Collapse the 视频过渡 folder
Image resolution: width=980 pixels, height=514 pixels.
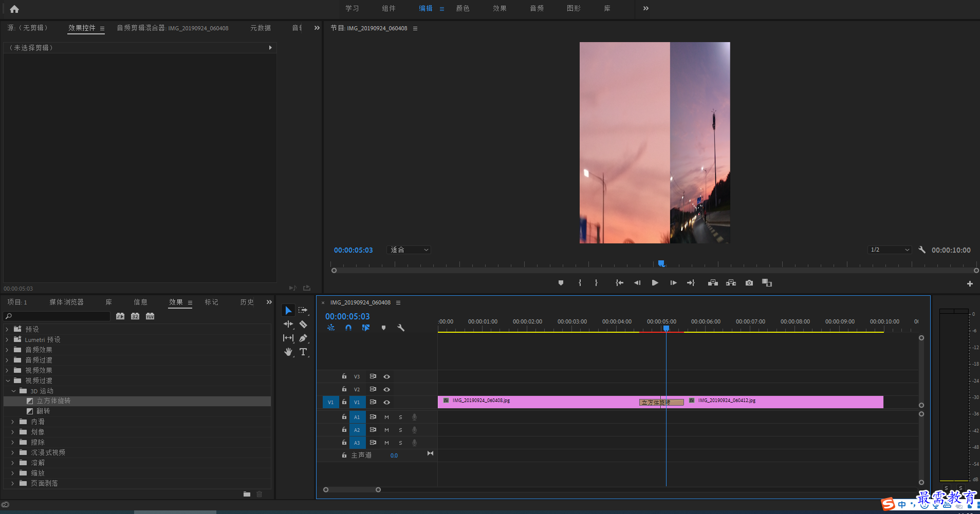click(x=7, y=380)
